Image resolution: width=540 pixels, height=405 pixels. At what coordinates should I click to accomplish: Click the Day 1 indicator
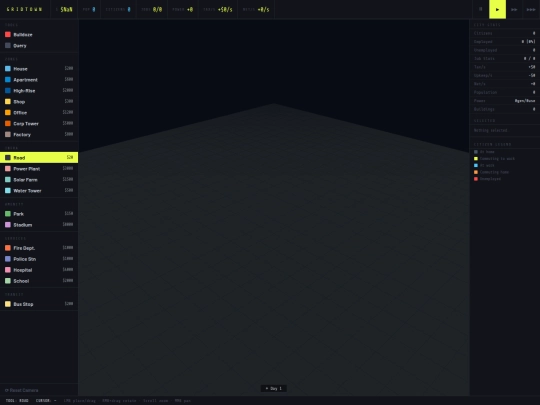pyautogui.click(x=274, y=388)
